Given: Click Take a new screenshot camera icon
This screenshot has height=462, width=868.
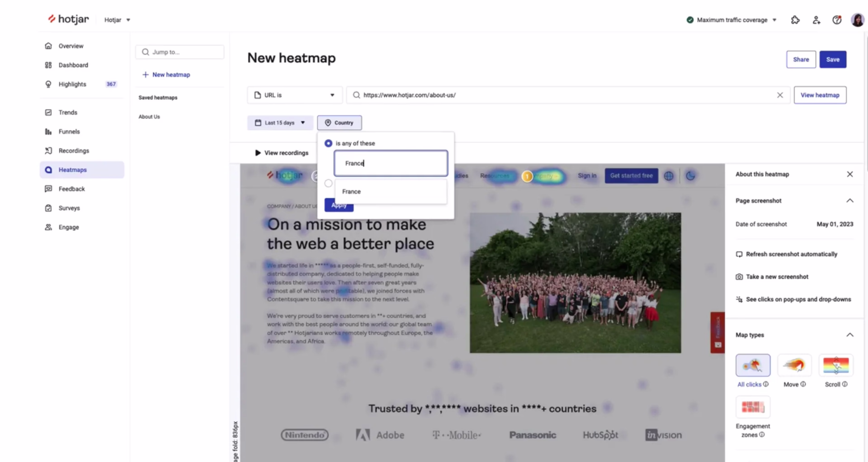Looking at the screenshot, I should pos(739,277).
